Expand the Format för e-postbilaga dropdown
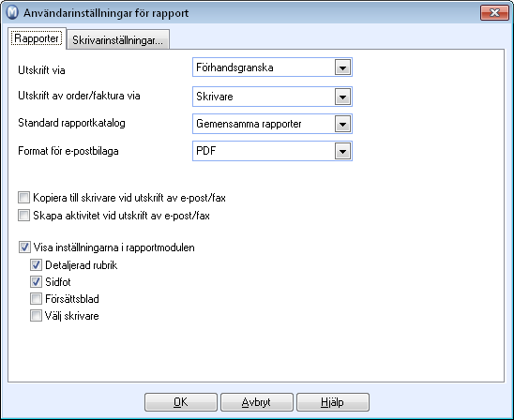The image size is (514, 420). pos(342,151)
